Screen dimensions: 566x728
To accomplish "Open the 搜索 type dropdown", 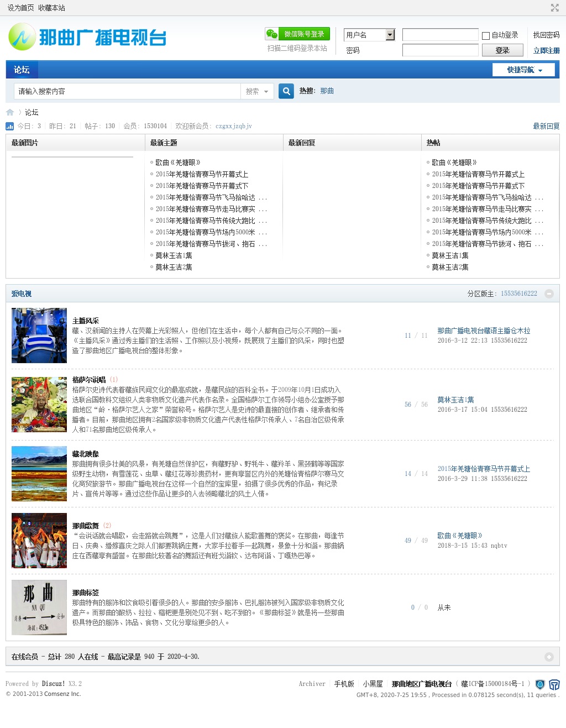I will (257, 91).
